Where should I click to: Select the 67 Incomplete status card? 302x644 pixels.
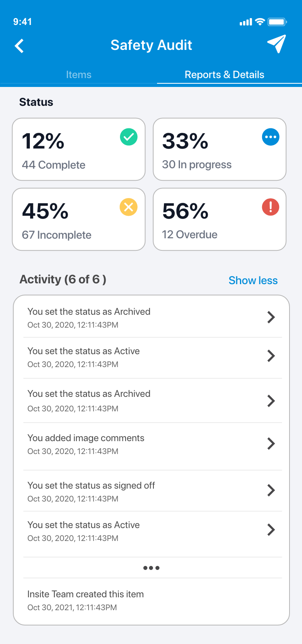79,219
